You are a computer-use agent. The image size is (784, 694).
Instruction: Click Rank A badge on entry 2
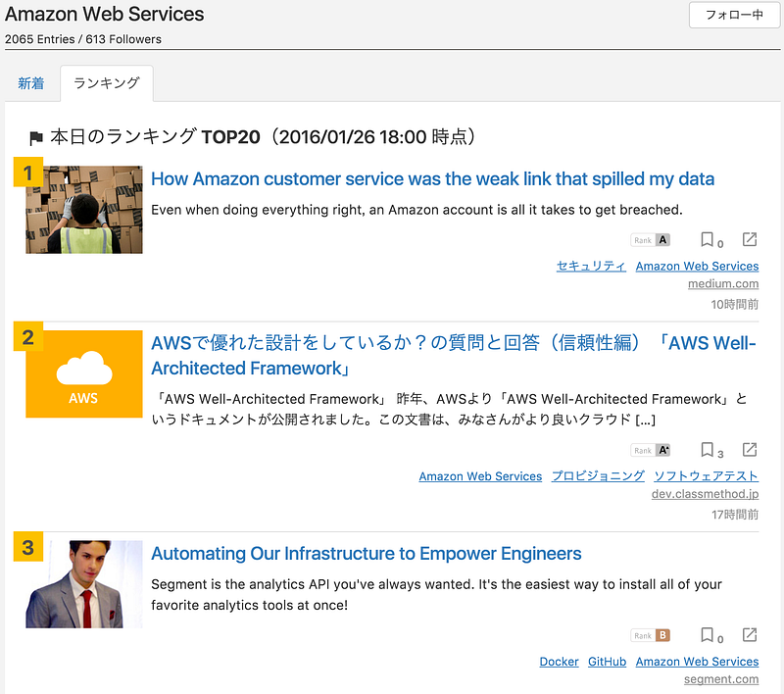[650, 450]
